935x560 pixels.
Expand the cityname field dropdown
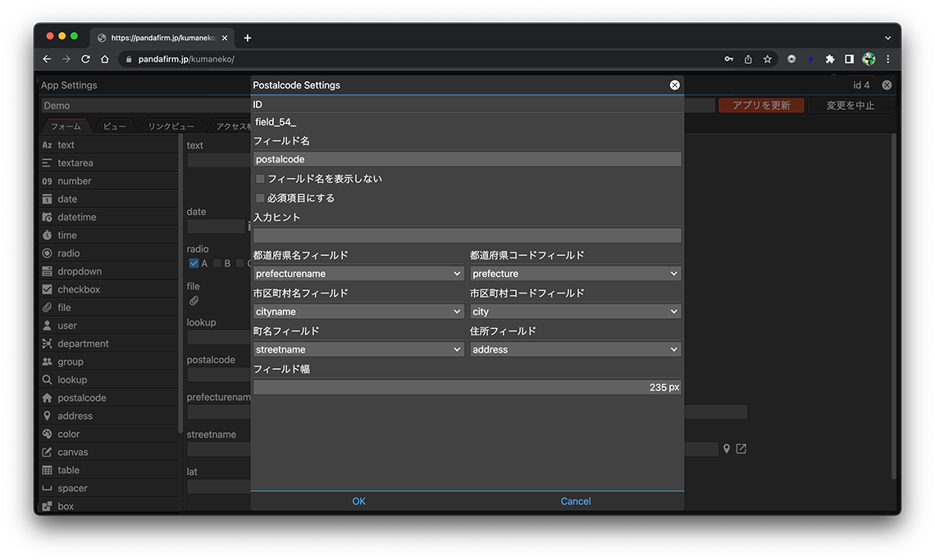358,312
